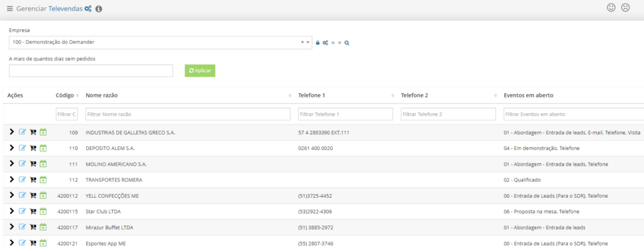This screenshot has height=250, width=644.
Task: Add calendar event for Esportes App ME
Action: pyautogui.click(x=43, y=242)
